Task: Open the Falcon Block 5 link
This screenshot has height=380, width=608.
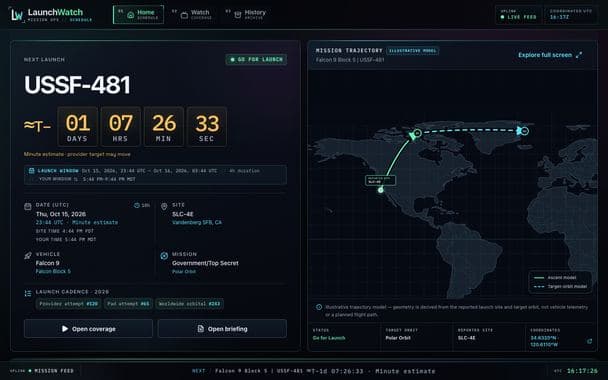Action: click(53, 271)
